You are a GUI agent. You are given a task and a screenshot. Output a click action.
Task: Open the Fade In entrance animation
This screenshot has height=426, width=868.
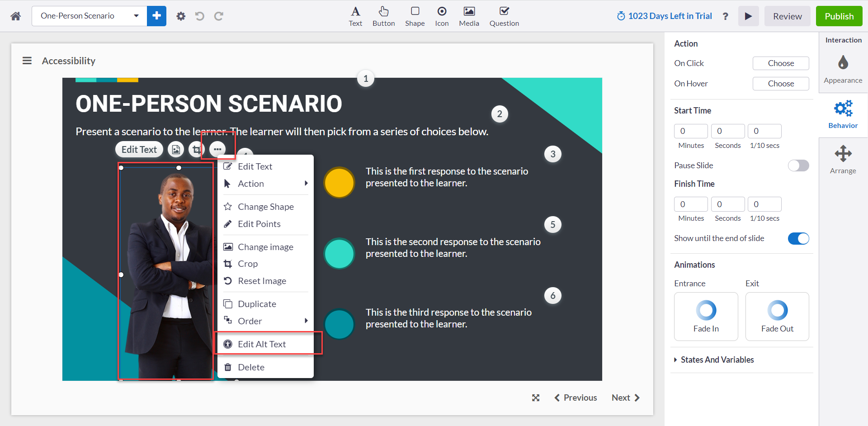coord(706,316)
